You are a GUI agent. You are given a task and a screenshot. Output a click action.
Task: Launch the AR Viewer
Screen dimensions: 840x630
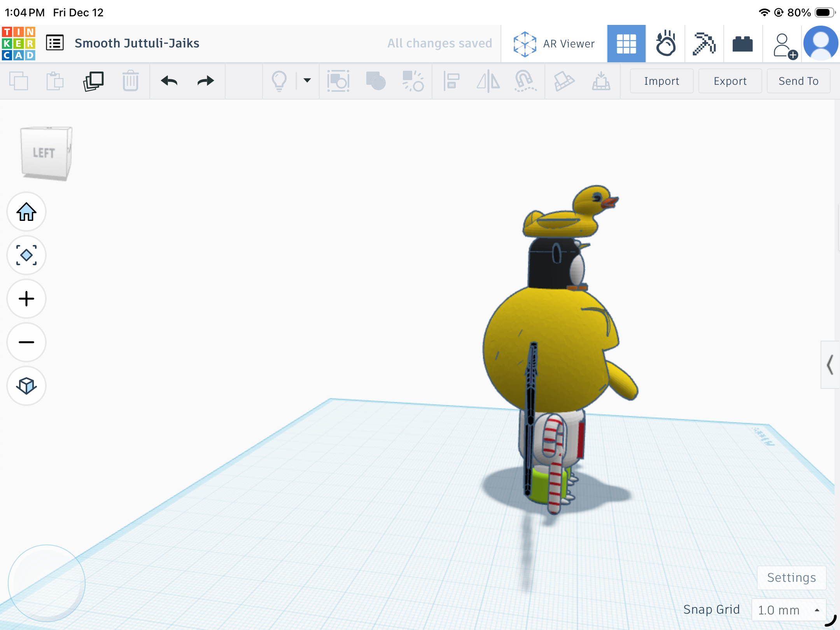554,44
